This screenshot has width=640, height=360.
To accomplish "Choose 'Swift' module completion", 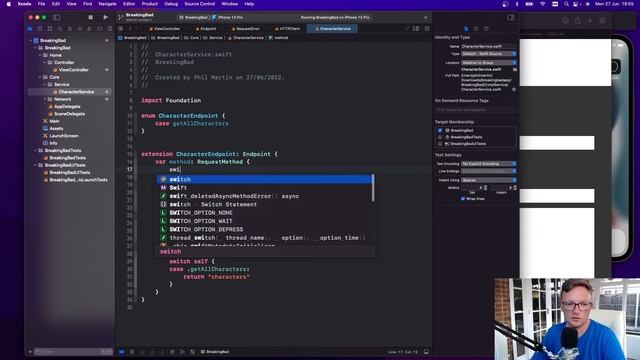I will click(x=264, y=188).
